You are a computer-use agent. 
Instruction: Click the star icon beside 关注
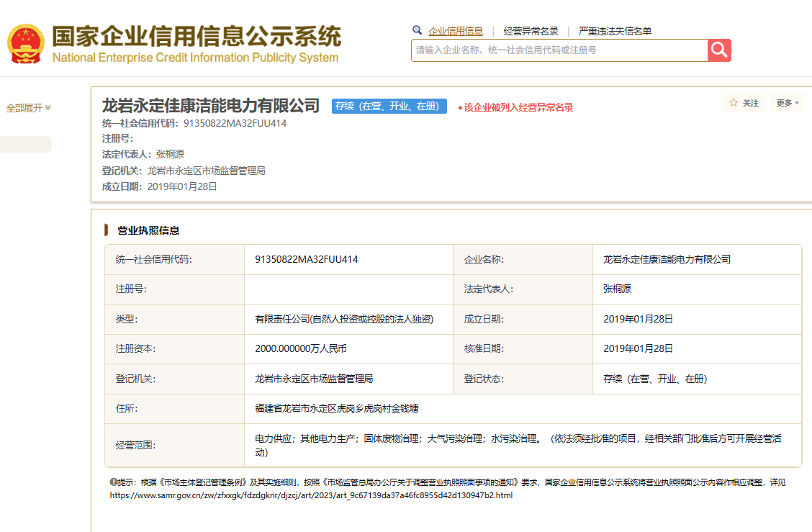point(734,102)
